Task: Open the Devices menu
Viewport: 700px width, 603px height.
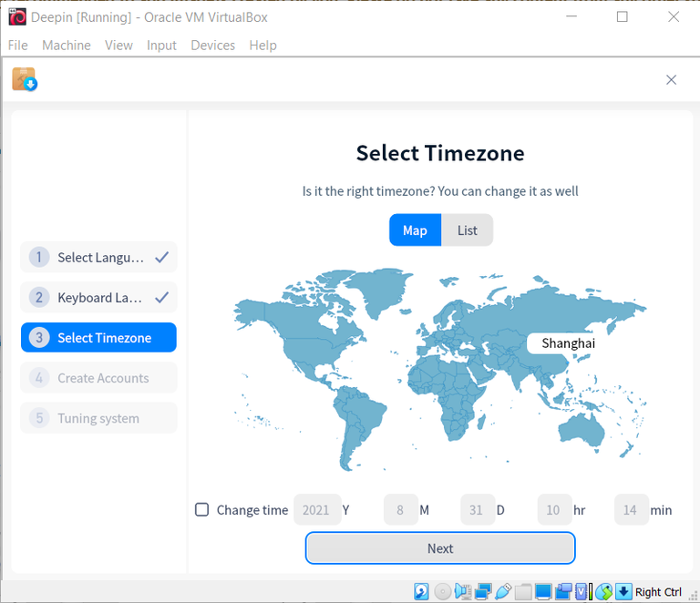Action: click(x=212, y=45)
